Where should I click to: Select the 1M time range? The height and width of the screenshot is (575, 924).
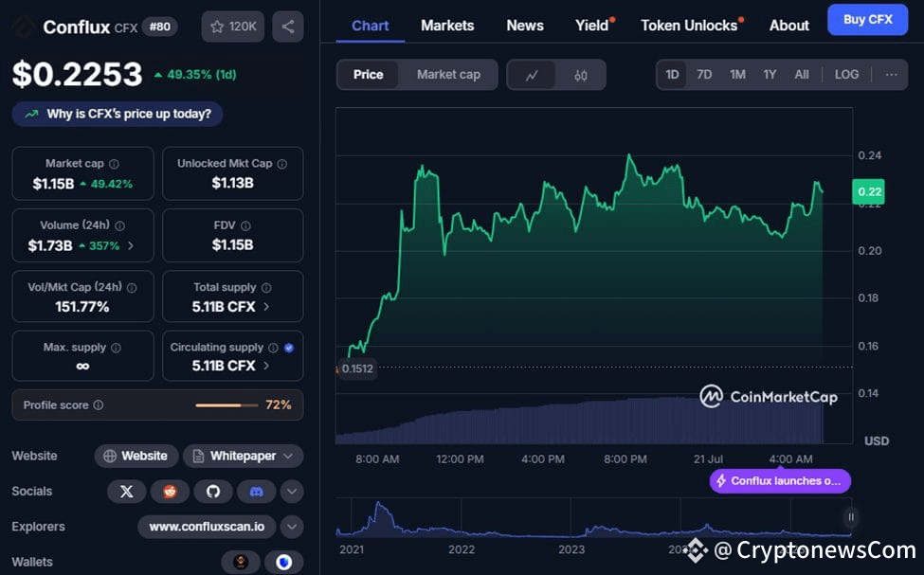[x=737, y=75]
